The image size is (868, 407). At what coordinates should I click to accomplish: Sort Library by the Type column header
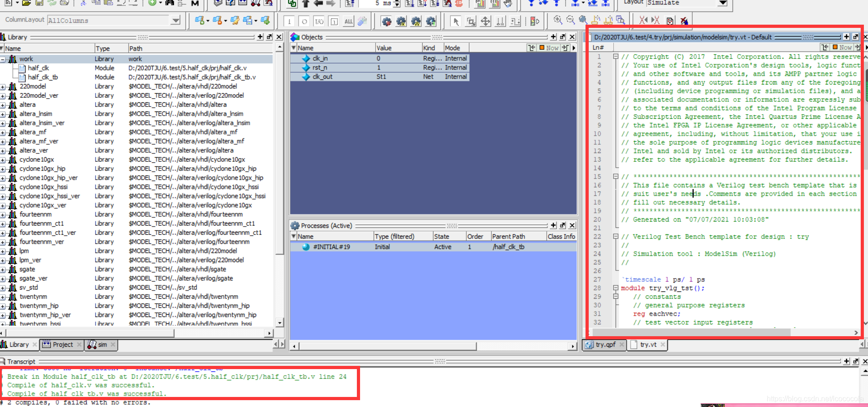110,48
